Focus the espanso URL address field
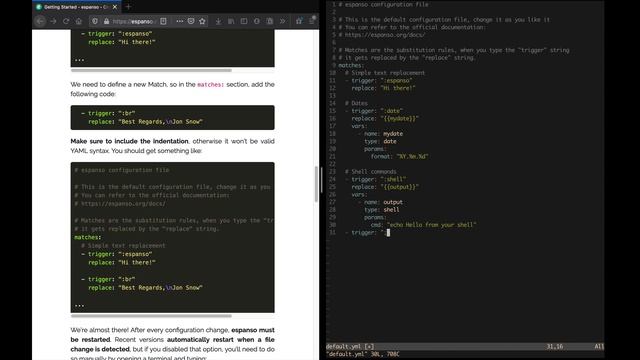Image resolution: width=640 pixels, height=360 pixels. pos(133,21)
